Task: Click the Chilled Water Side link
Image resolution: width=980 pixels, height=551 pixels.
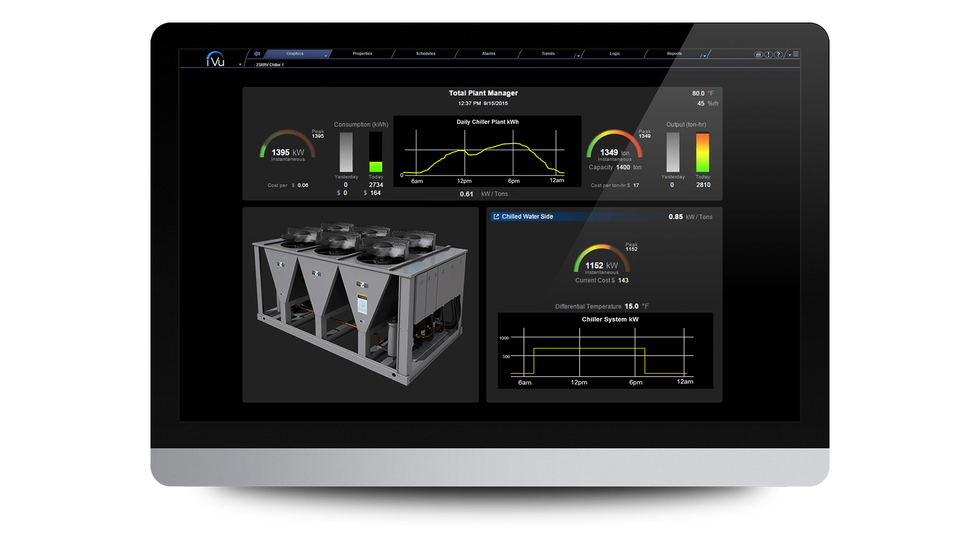Action: [527, 216]
